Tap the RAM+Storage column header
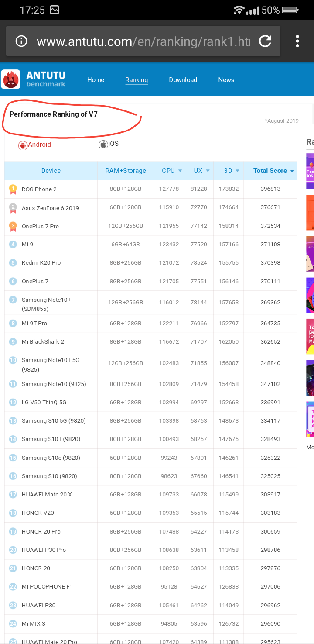This screenshot has width=314, height=644. [x=126, y=171]
